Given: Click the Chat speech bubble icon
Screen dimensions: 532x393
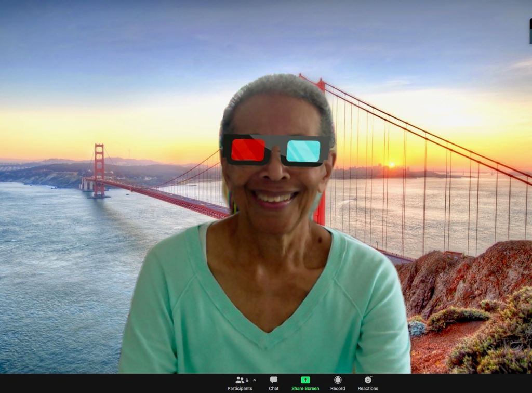Looking at the screenshot, I should 274,380.
